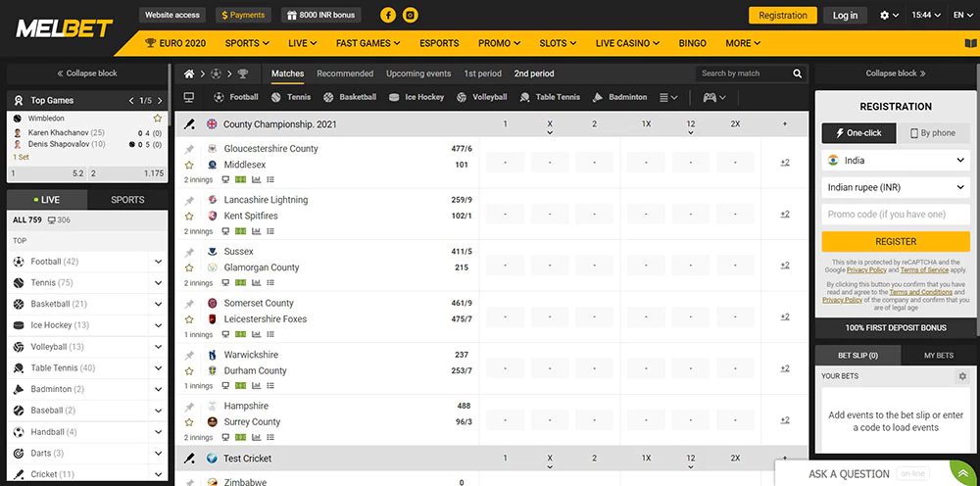Screen dimensions: 980x486
Task: Pin the Lancashire Lightning match
Action: click(x=189, y=201)
